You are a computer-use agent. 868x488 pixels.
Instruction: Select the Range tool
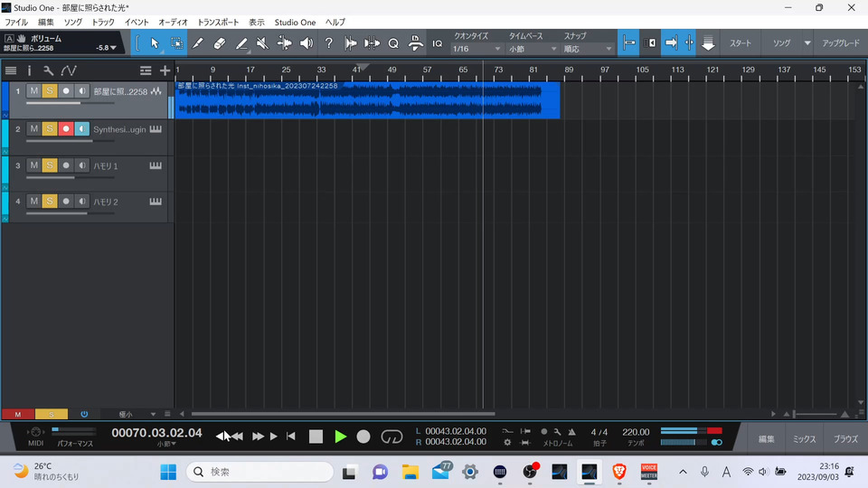click(176, 43)
